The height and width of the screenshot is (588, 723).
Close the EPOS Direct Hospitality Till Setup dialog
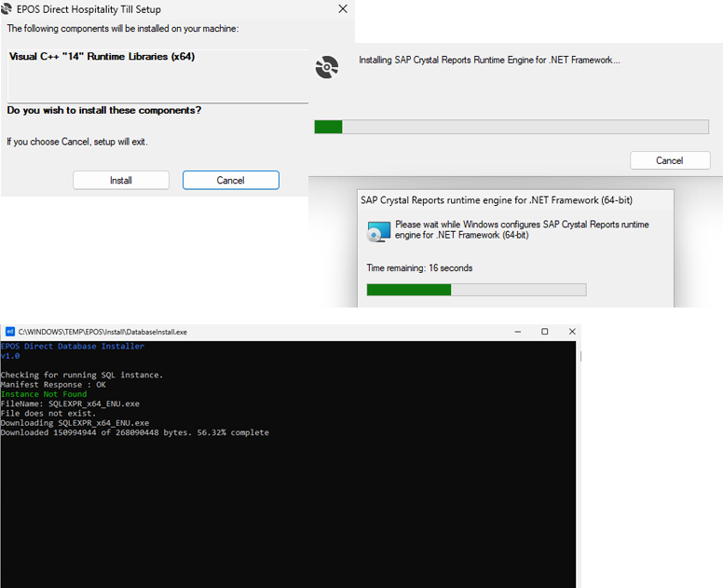(343, 9)
